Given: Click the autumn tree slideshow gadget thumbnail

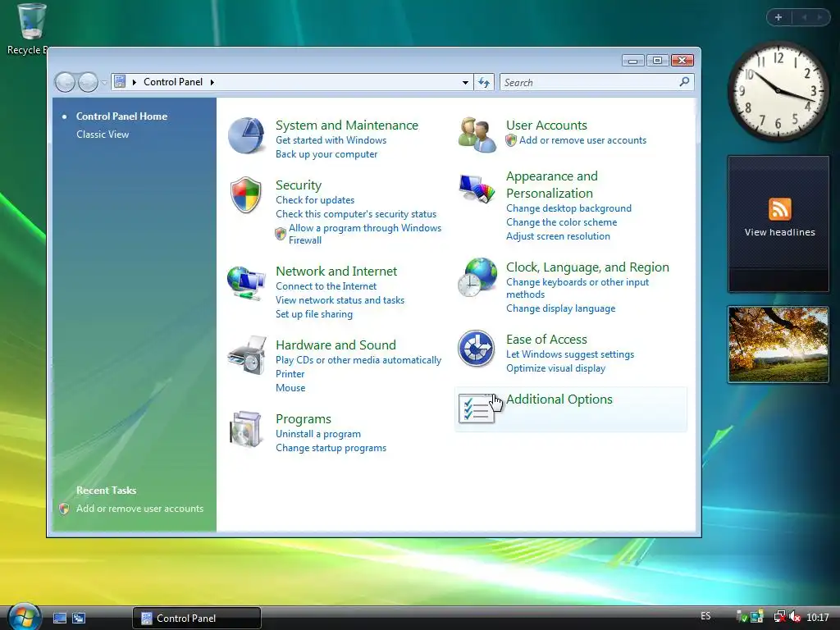Looking at the screenshot, I should pos(778,345).
